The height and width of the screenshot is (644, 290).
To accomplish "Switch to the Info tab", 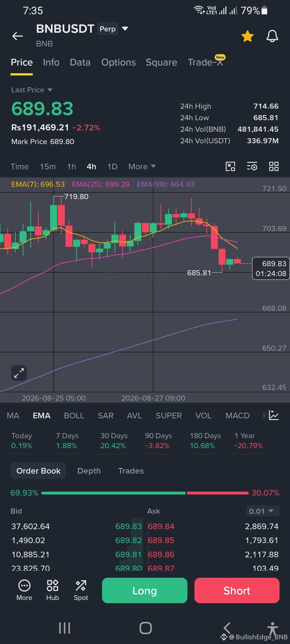I will [51, 62].
